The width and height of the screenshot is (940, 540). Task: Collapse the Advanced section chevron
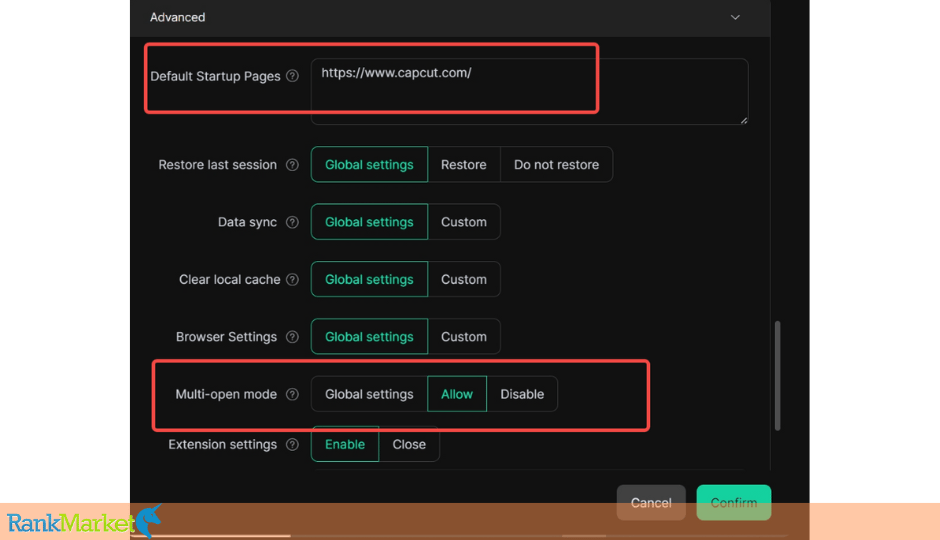pyautogui.click(x=735, y=17)
